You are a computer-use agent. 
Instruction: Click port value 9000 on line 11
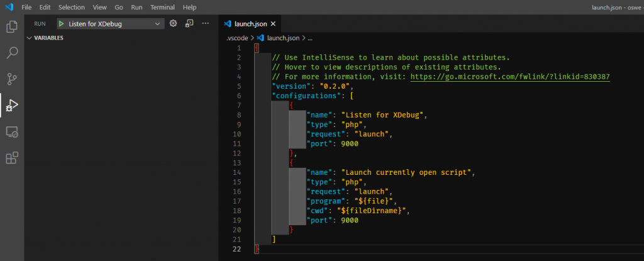coord(350,144)
